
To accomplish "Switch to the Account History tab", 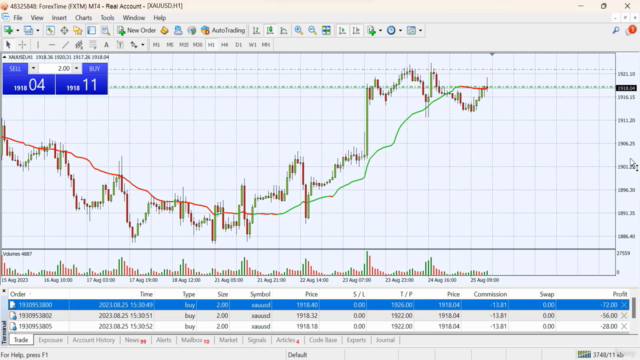I will (x=93, y=340).
